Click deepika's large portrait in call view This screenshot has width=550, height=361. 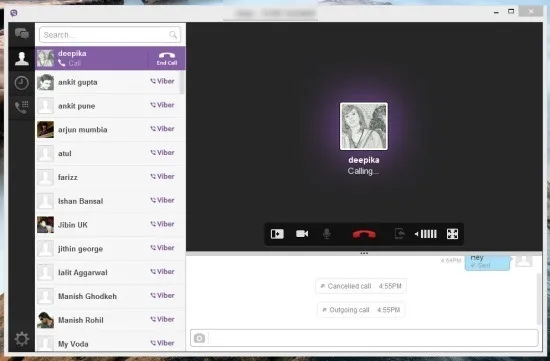tap(364, 126)
